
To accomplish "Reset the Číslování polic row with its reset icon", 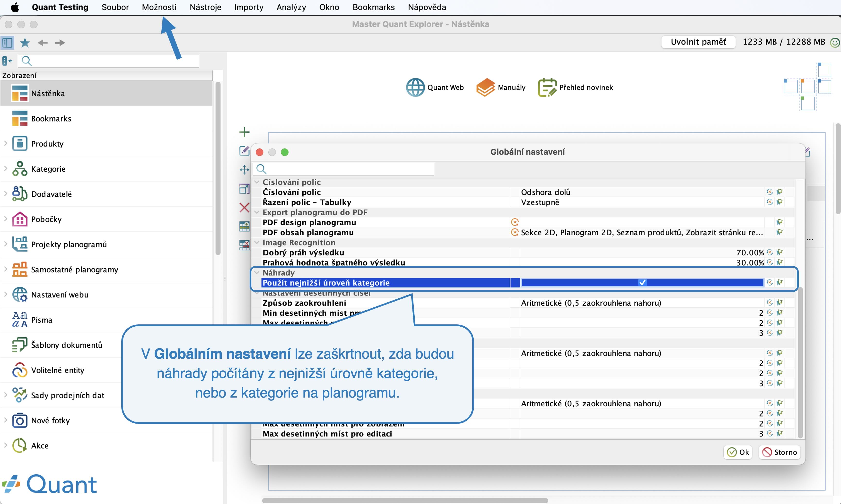I will point(769,192).
